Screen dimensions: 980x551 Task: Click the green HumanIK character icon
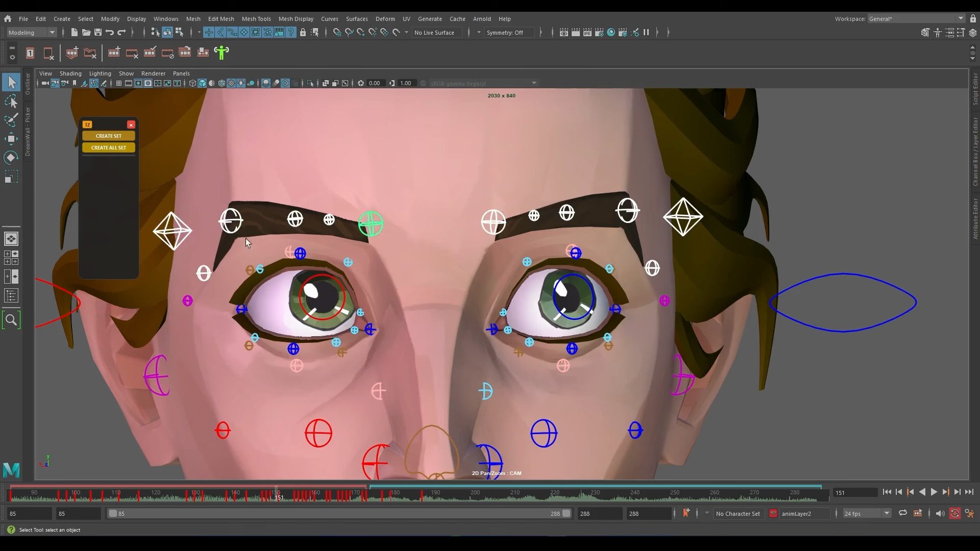(222, 53)
